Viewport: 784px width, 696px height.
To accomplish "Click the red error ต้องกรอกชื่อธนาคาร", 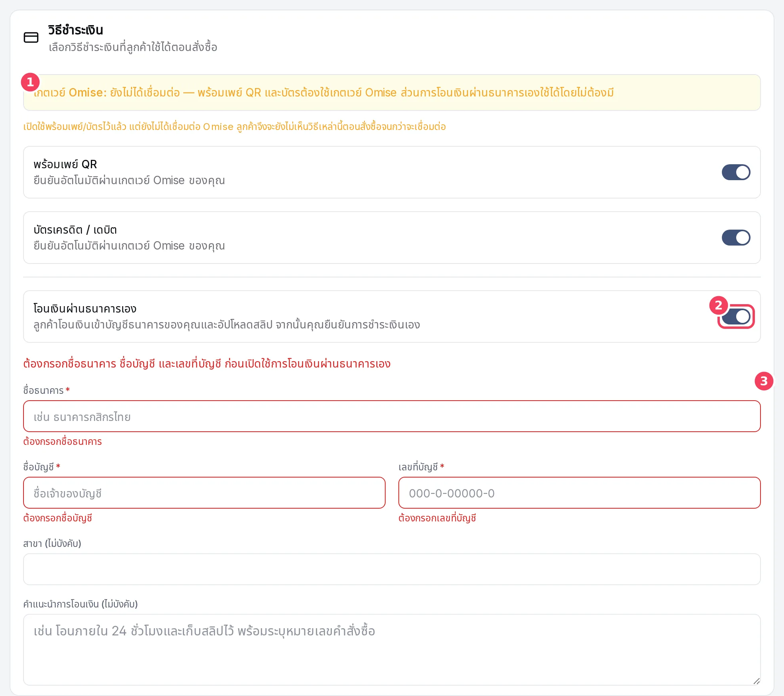I will tap(63, 442).
